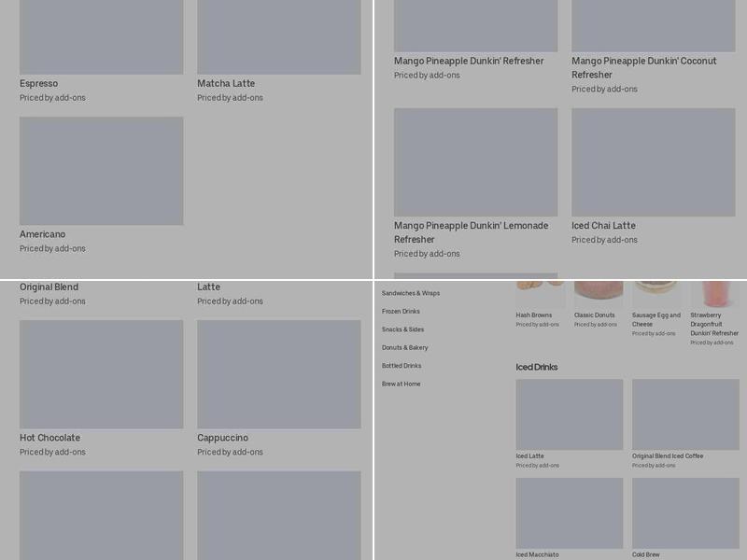Select Snacks & Sides in the sidebar
The image size is (747, 560).
pyautogui.click(x=402, y=329)
